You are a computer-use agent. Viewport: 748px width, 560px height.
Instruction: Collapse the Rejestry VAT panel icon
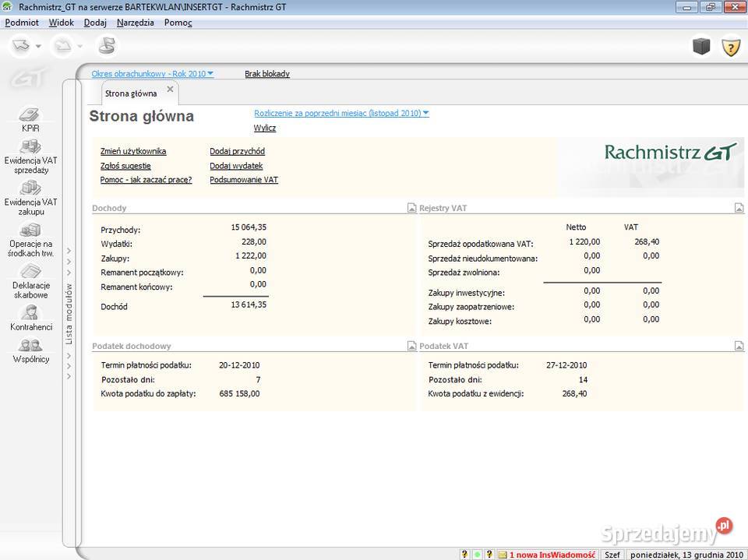click(739, 208)
